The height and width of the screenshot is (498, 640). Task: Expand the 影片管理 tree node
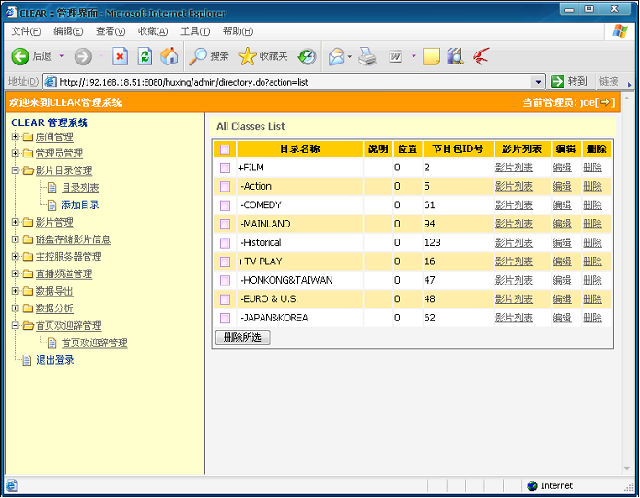(x=15, y=222)
